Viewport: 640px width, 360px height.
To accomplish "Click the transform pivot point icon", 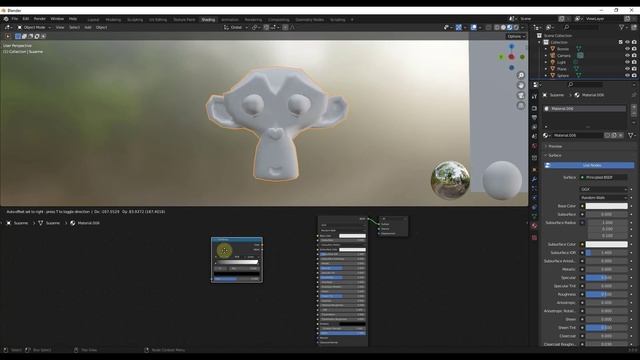I will (x=254, y=27).
